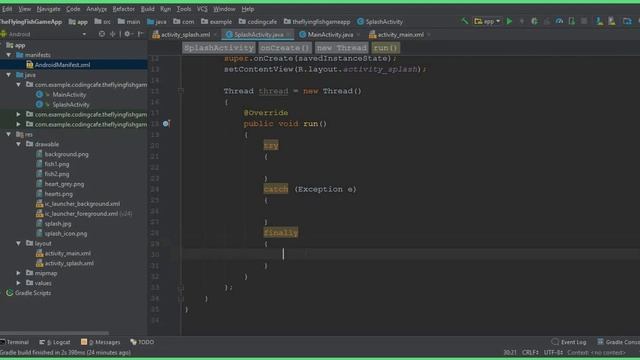
Task: Click the project panel horizontal scrollbar
Action: 54,333
